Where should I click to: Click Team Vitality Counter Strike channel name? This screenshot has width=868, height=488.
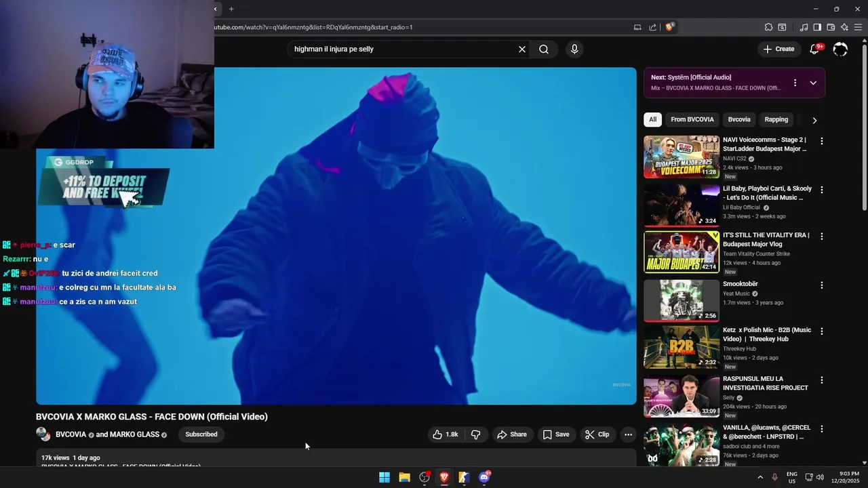click(756, 254)
